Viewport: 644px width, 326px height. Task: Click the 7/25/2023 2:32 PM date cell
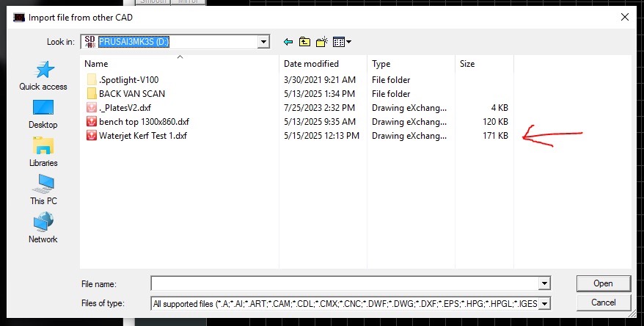(319, 108)
